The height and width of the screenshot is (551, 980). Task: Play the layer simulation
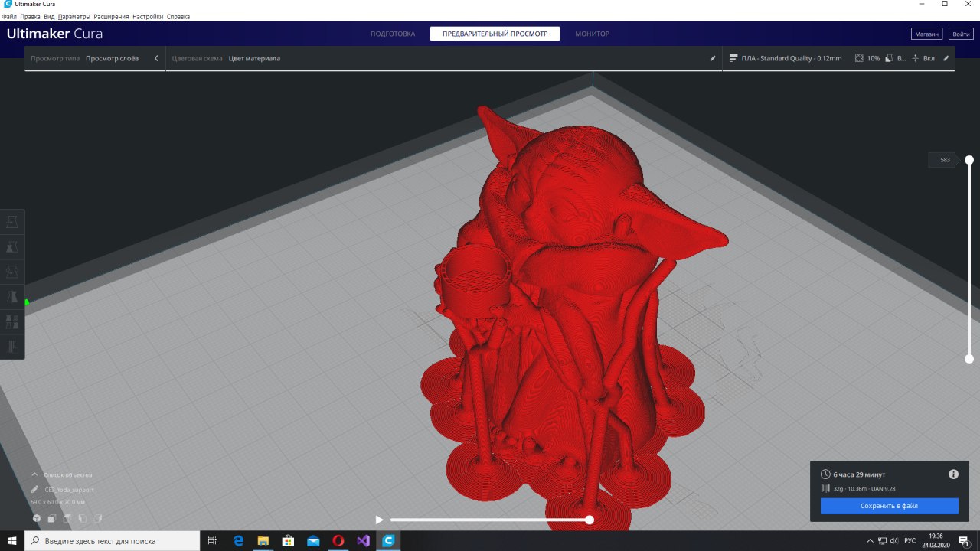pos(379,520)
